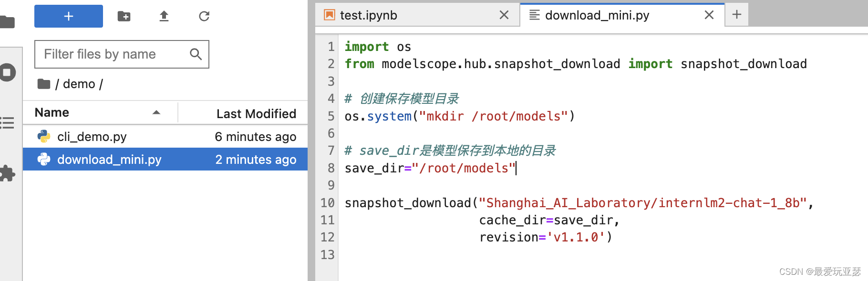Screen dimensions: 868x281
Task: Click 'import os' on line 1
Action: click(378, 47)
